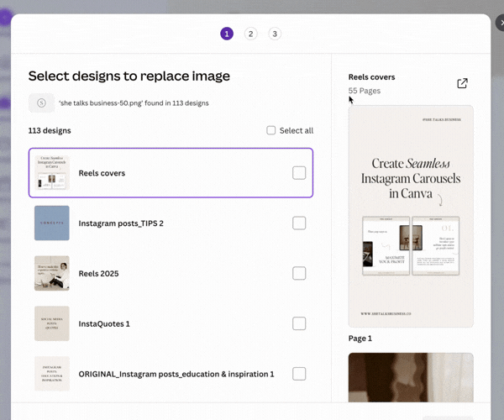
Task: Tick the InstaQuotes 1 checkbox
Action: 299,323
